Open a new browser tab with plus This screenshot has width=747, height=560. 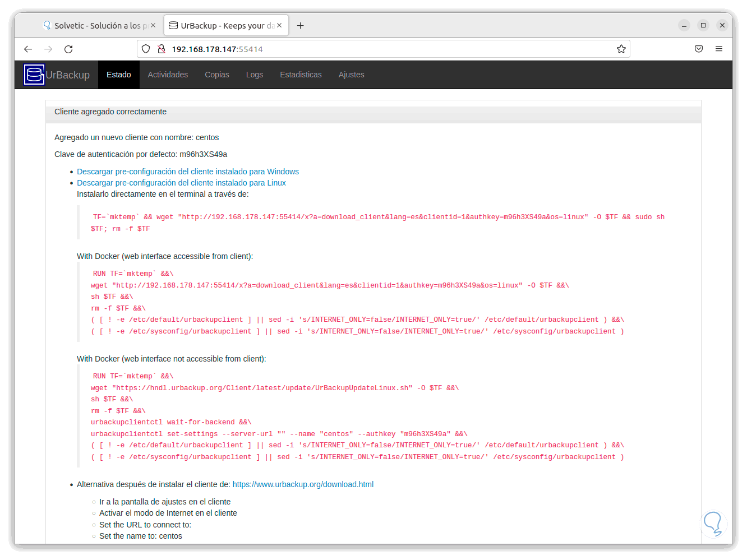point(301,26)
